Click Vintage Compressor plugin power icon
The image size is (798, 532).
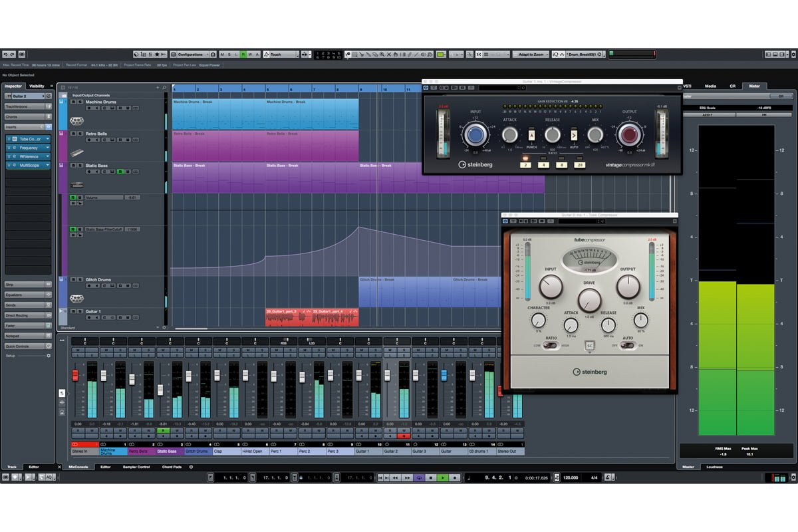[426, 88]
